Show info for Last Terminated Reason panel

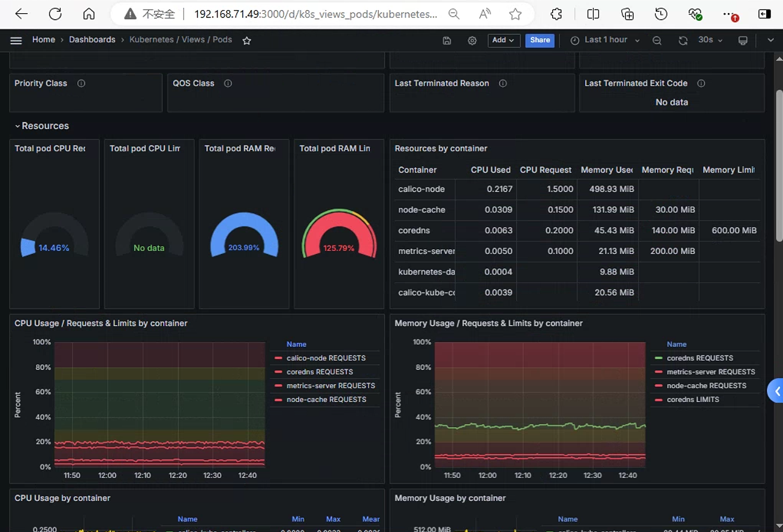click(503, 83)
